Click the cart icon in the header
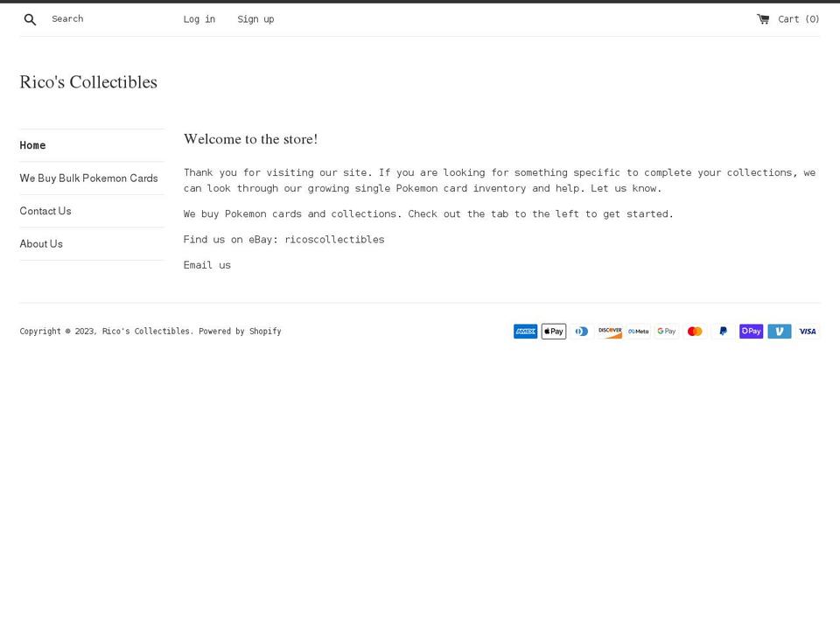Screen dimensions: 840x630 click(763, 18)
